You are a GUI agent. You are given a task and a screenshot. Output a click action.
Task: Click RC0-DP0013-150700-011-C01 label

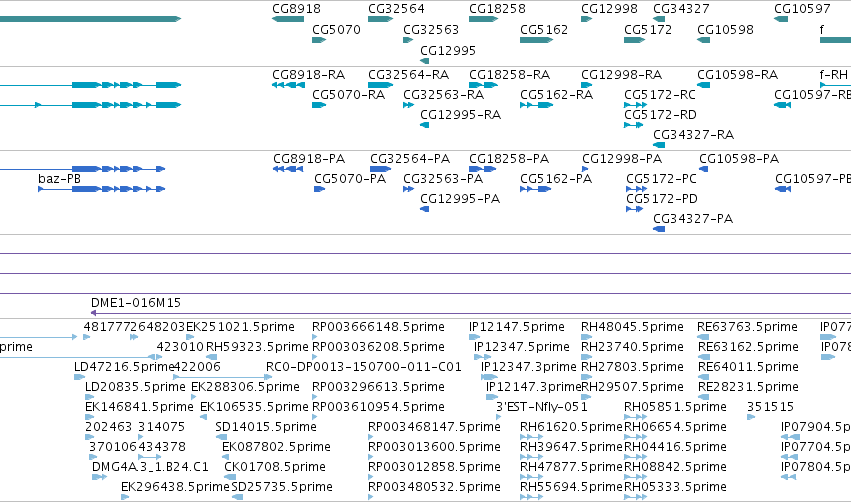(x=364, y=367)
